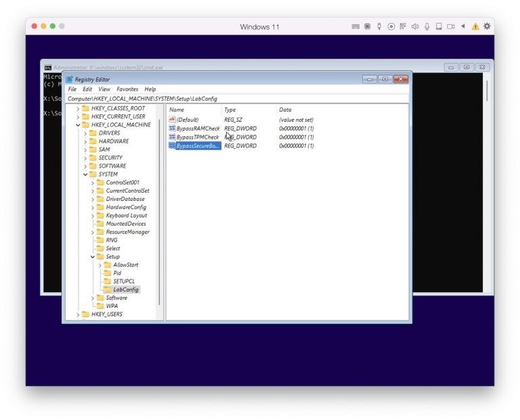
Task: Select the Keyboard Layout key
Action: click(x=127, y=216)
